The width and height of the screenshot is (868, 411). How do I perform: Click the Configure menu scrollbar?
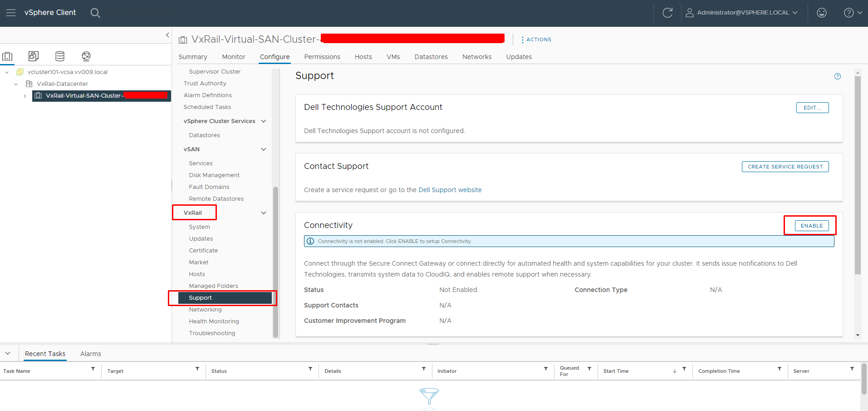click(x=275, y=262)
